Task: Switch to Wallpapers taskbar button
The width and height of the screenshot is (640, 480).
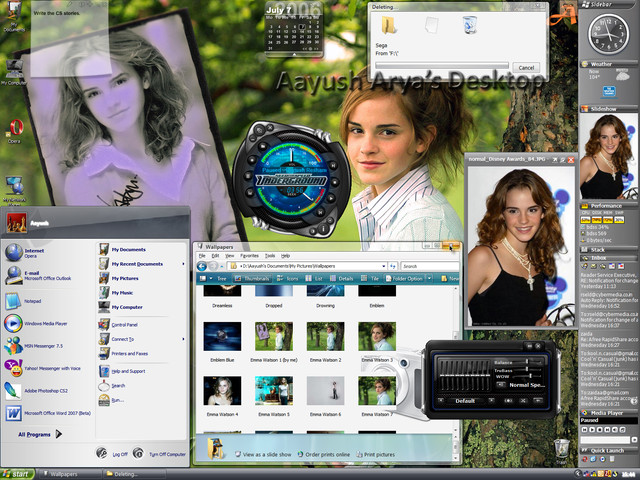Action: tap(69, 474)
